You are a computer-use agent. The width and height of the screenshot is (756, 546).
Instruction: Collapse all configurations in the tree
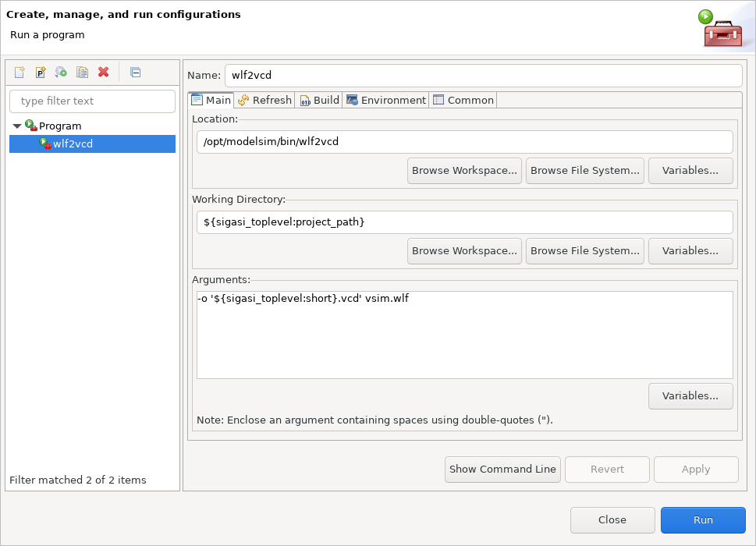[136, 73]
